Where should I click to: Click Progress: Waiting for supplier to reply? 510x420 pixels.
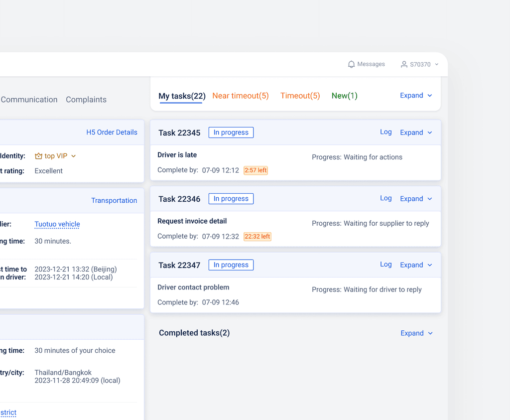coord(371,224)
